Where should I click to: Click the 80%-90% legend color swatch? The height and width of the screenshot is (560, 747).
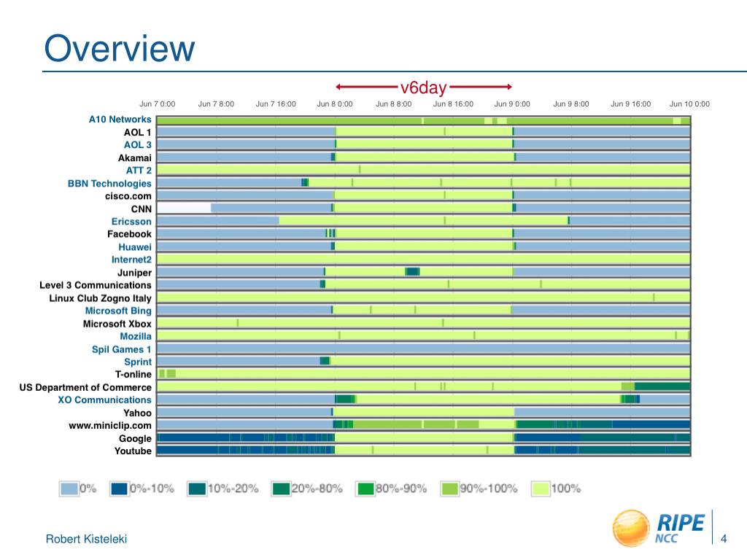coord(365,489)
